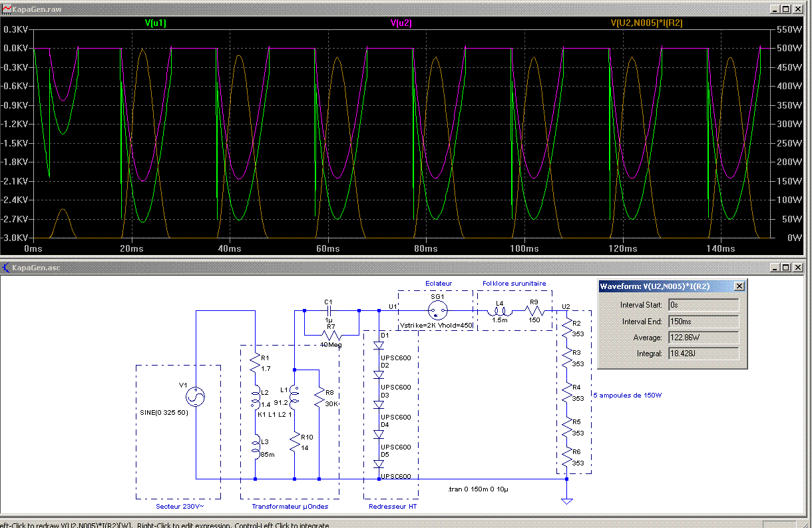Click the V1 sine voltage source symbol
The image size is (812, 528).
197,397
